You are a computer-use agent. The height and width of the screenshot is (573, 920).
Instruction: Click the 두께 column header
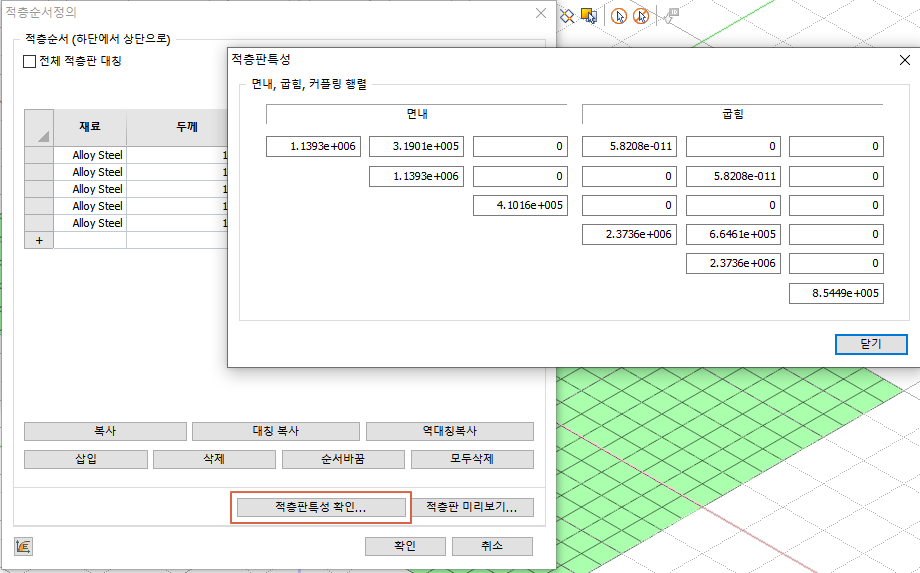[177, 127]
